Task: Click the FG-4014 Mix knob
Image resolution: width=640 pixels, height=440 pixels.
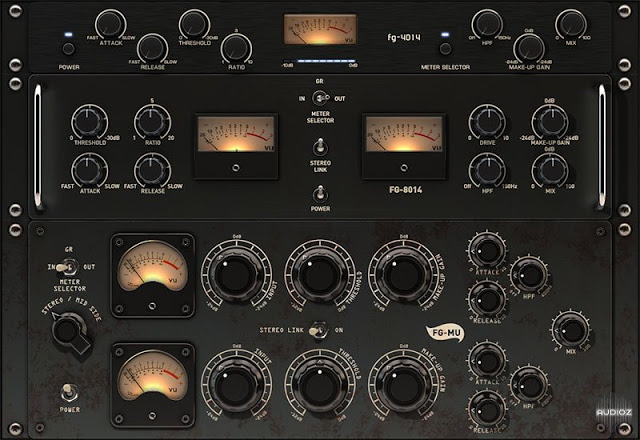Action: [571, 24]
